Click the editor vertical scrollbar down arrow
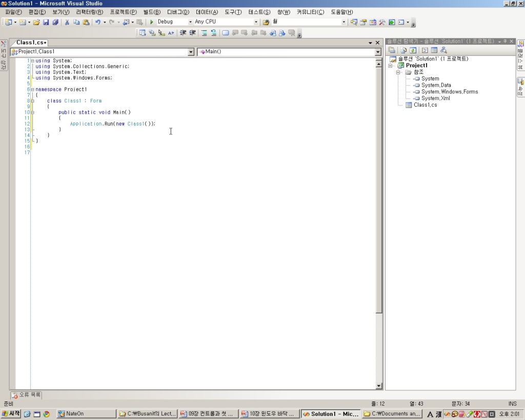Image resolution: width=525 pixels, height=420 pixels. click(x=379, y=386)
